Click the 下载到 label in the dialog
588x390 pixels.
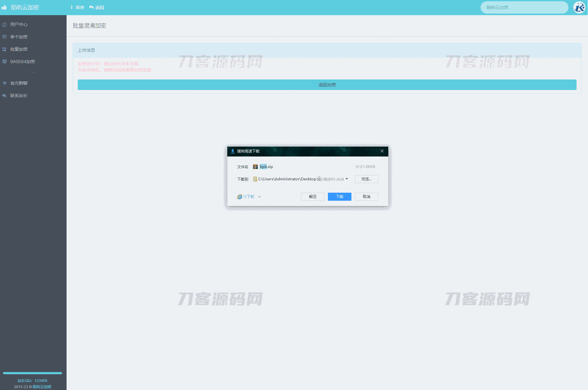(x=243, y=179)
